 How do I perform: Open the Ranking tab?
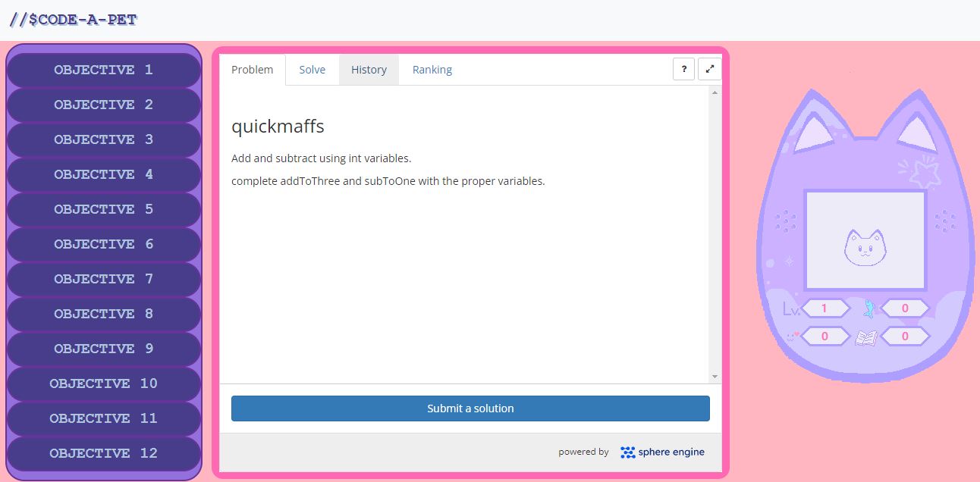(x=432, y=70)
